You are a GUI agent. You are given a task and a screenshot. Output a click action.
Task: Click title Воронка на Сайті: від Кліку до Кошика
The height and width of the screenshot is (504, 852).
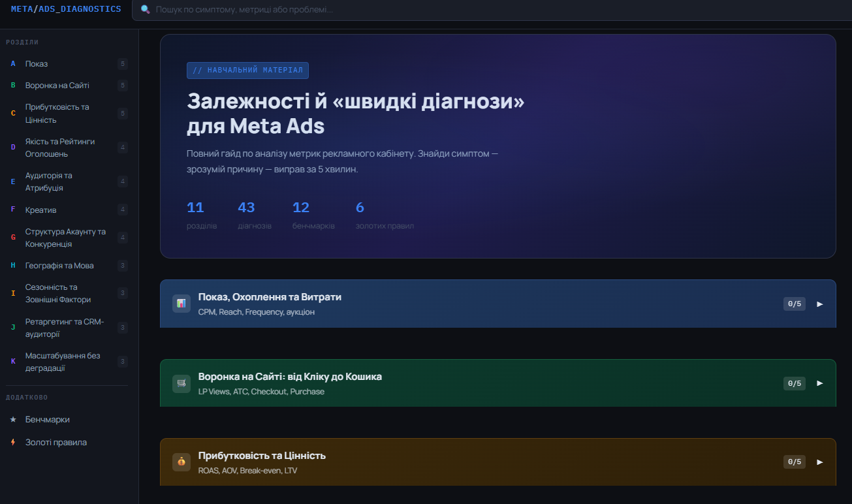point(290,377)
